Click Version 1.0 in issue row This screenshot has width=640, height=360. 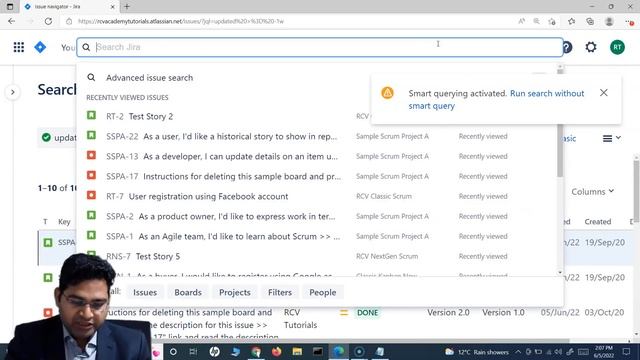coord(503,313)
